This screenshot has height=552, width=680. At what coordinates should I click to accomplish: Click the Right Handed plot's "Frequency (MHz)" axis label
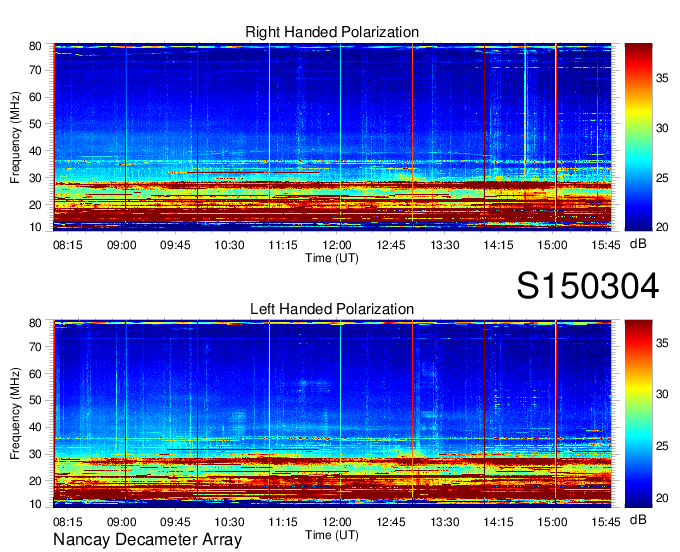pos(15,137)
